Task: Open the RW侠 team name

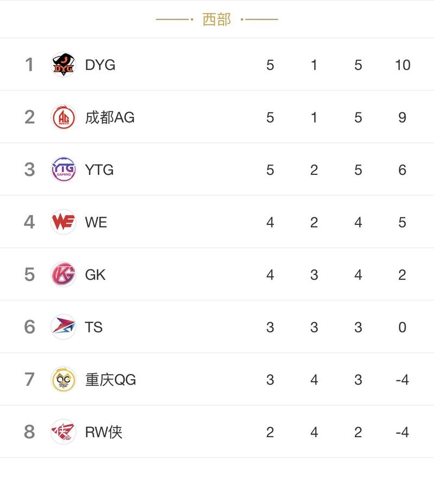Action: [104, 432]
